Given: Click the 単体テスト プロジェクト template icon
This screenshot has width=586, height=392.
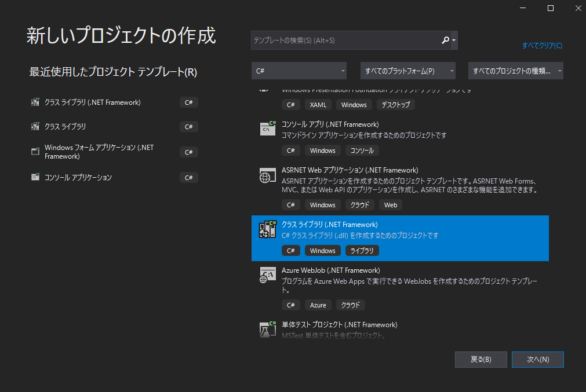Looking at the screenshot, I should [267, 329].
